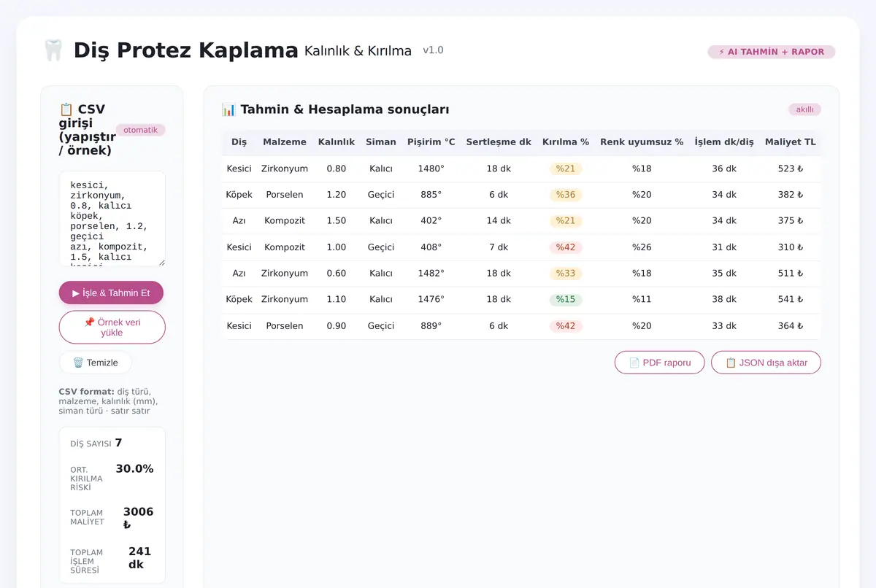Click the %26 color mismatch cell
This screenshot has width=876, height=588.
click(x=642, y=247)
